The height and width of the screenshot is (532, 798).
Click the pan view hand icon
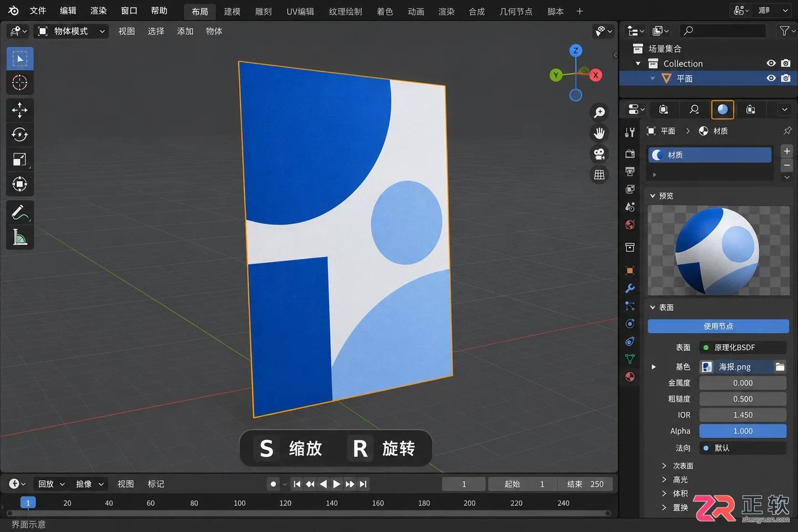tap(599, 133)
